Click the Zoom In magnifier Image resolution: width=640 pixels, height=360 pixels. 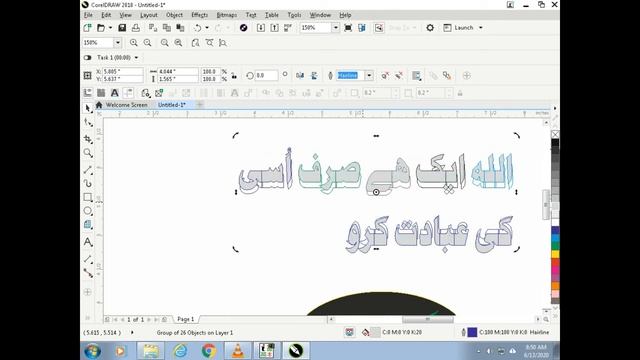point(133,42)
